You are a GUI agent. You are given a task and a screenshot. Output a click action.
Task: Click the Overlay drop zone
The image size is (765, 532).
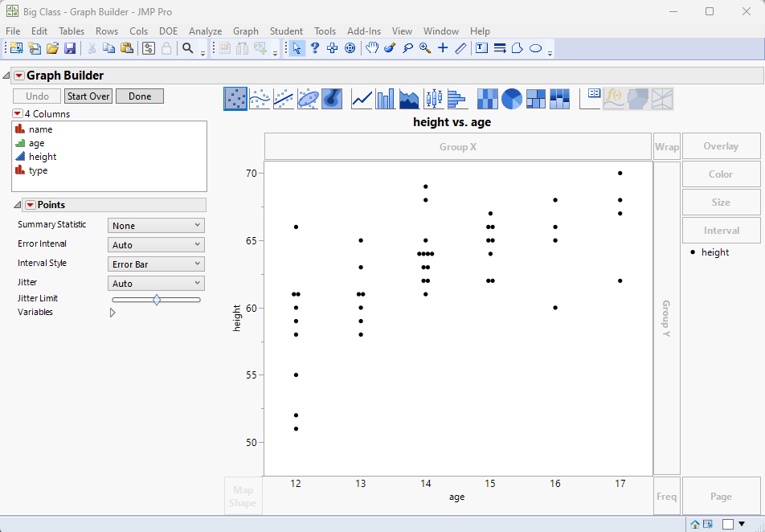[x=721, y=146]
